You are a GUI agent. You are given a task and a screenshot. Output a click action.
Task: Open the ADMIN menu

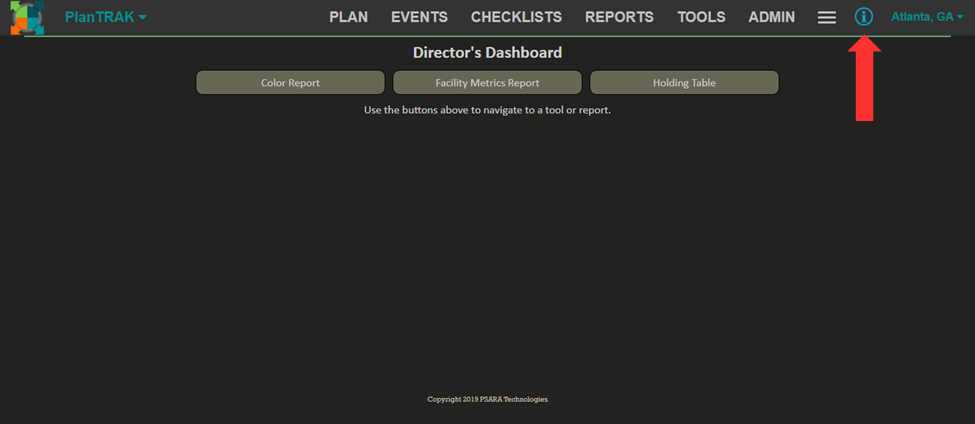[x=771, y=17]
